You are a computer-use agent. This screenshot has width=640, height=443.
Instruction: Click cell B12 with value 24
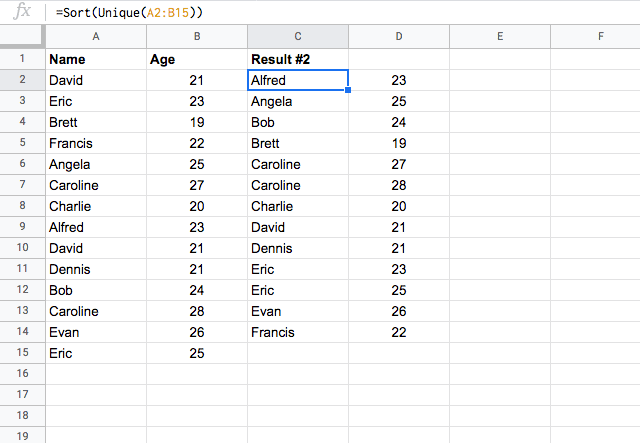197,290
